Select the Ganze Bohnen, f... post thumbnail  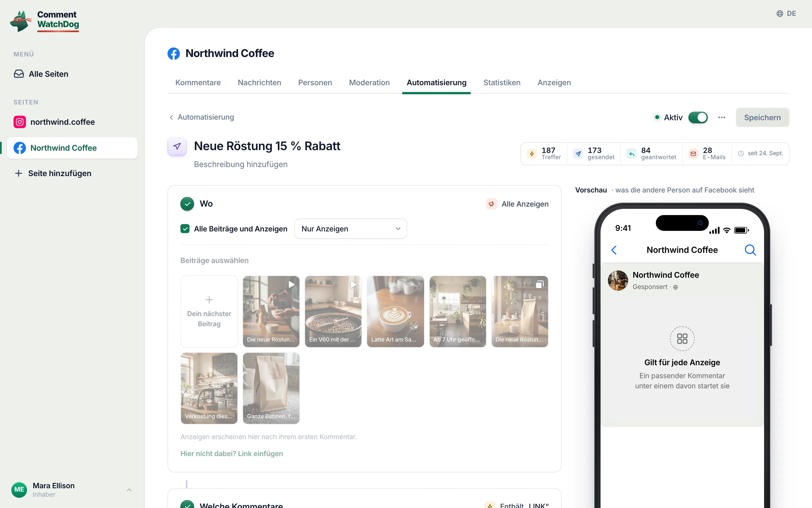coord(271,388)
